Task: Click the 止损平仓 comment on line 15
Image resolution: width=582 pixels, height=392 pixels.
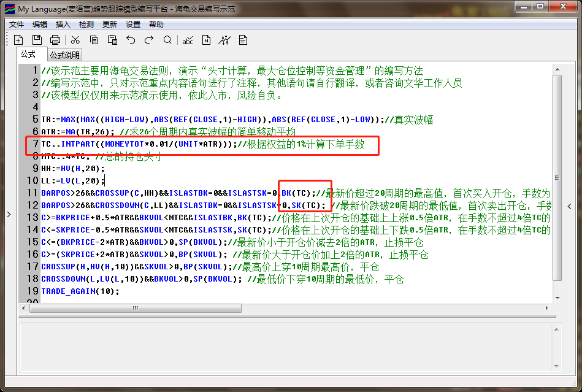Action: [404, 242]
